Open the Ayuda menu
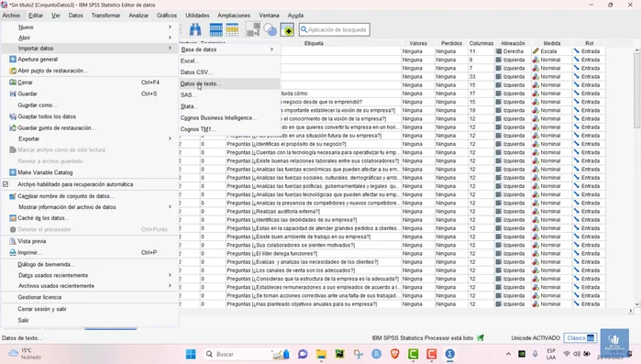The width and height of the screenshot is (641, 364). click(295, 15)
